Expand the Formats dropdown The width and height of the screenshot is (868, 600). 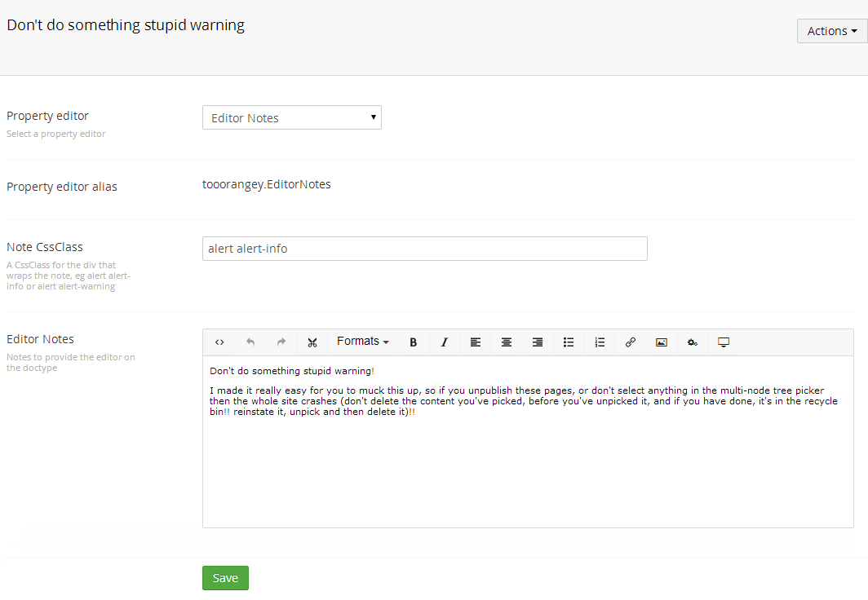pyautogui.click(x=363, y=342)
